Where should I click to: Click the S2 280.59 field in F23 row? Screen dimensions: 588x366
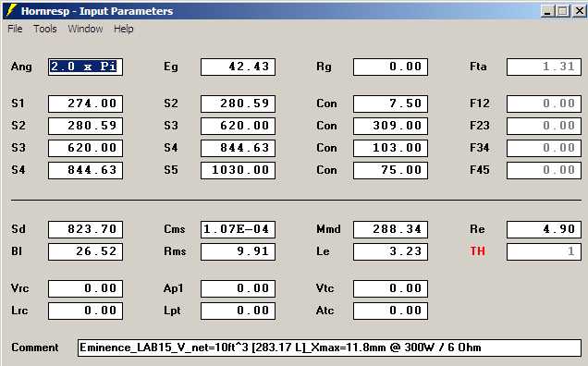85,126
